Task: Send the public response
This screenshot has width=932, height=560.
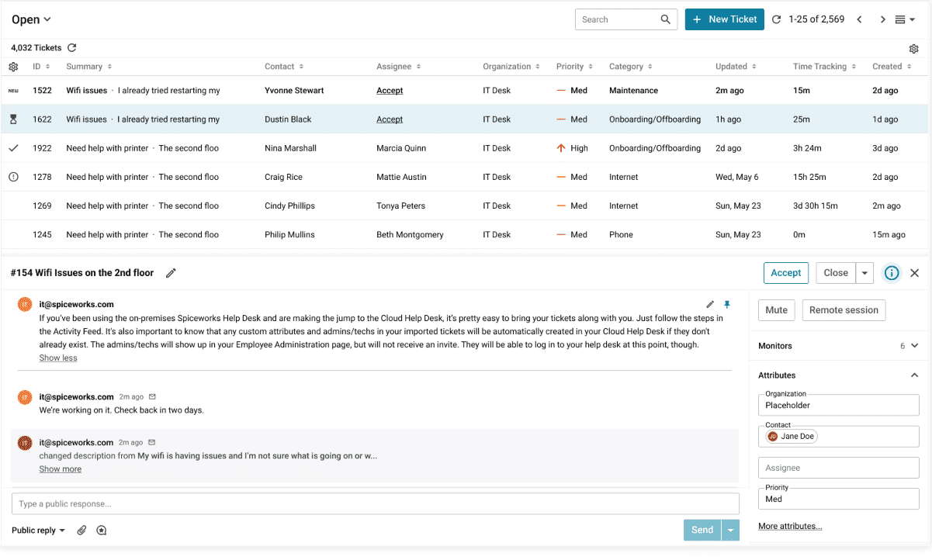Action: tap(702, 530)
